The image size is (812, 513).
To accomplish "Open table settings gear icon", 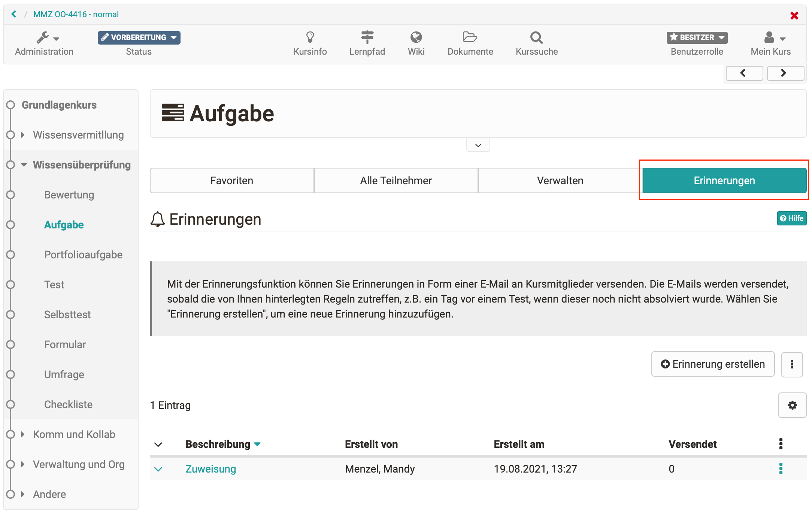I will tap(792, 405).
